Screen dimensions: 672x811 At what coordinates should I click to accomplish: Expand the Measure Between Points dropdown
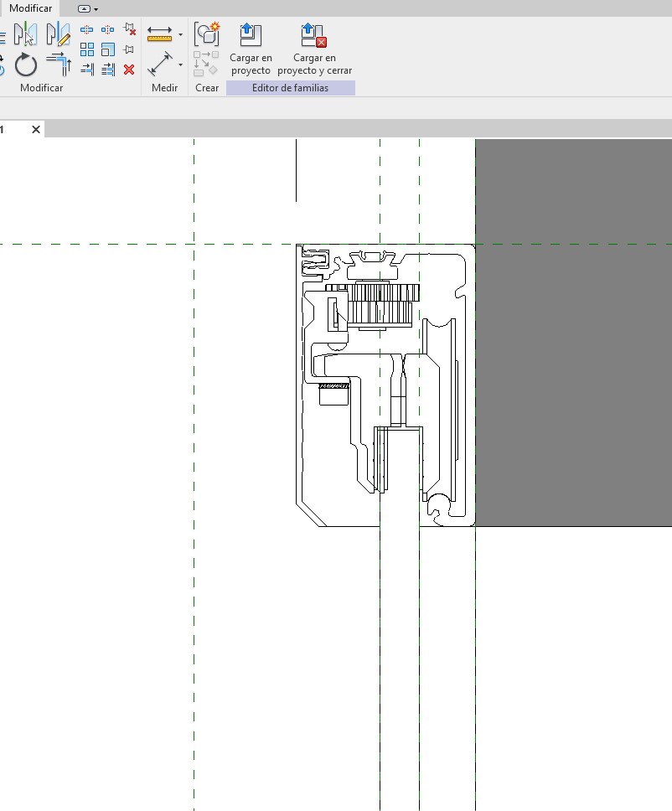tap(180, 65)
